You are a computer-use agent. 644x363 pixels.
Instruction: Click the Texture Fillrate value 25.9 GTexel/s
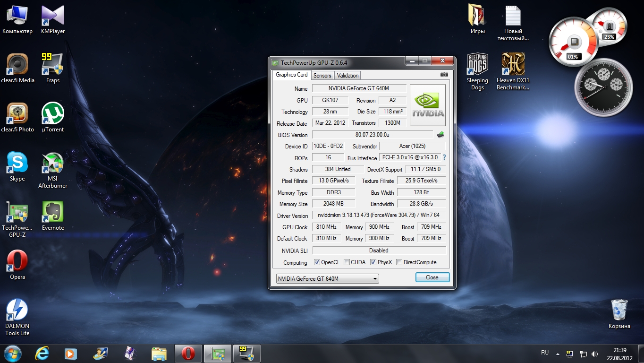[421, 181]
